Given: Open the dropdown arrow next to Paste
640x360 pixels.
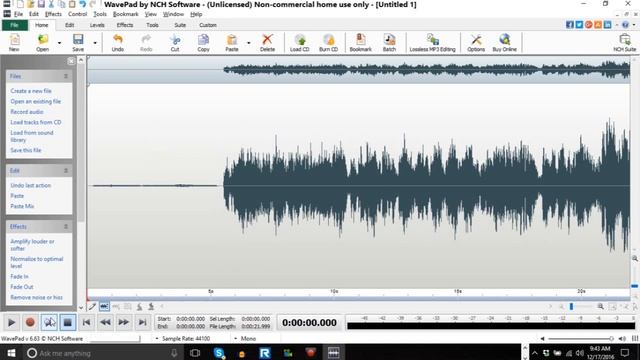Looking at the screenshot, I should pyautogui.click(x=249, y=43).
